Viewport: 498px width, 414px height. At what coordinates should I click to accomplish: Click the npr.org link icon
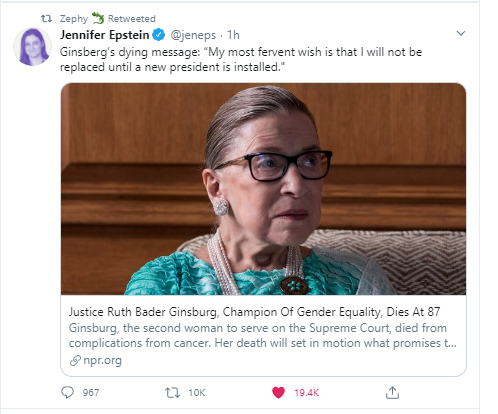75,360
